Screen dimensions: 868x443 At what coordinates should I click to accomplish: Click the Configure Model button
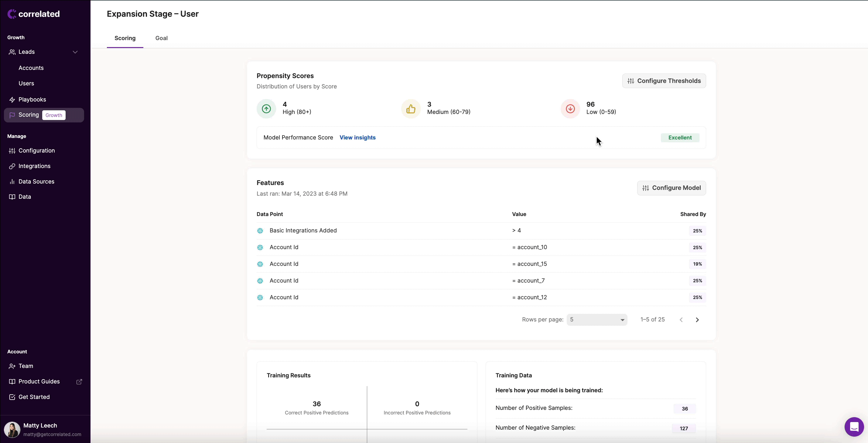(671, 188)
